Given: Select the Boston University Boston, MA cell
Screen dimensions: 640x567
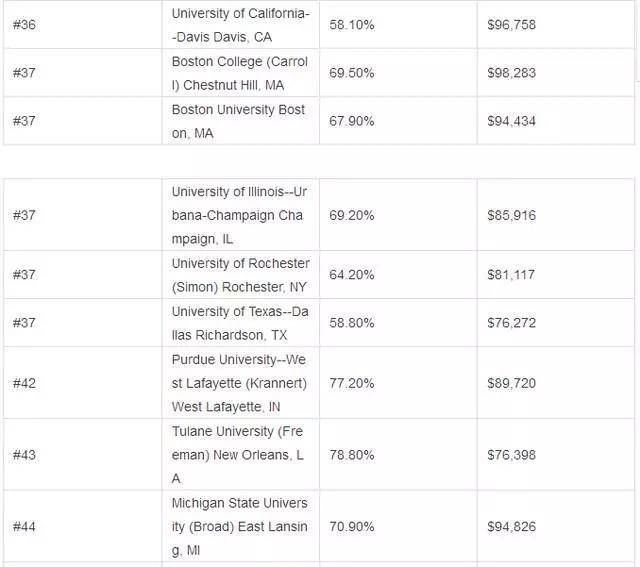Looking at the screenshot, I should [240, 121].
